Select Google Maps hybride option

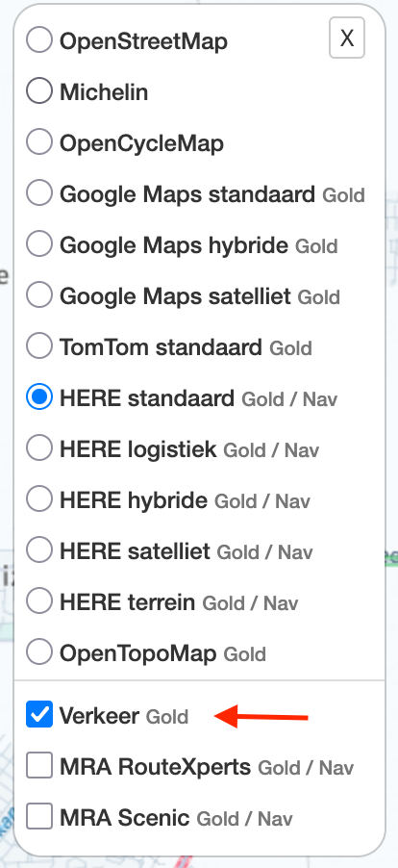pos(39,243)
